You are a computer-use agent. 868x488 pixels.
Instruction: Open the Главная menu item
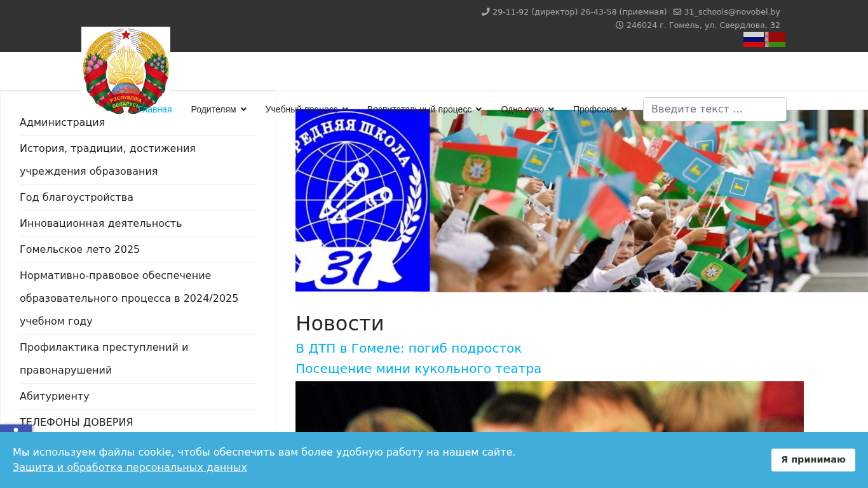coord(156,109)
